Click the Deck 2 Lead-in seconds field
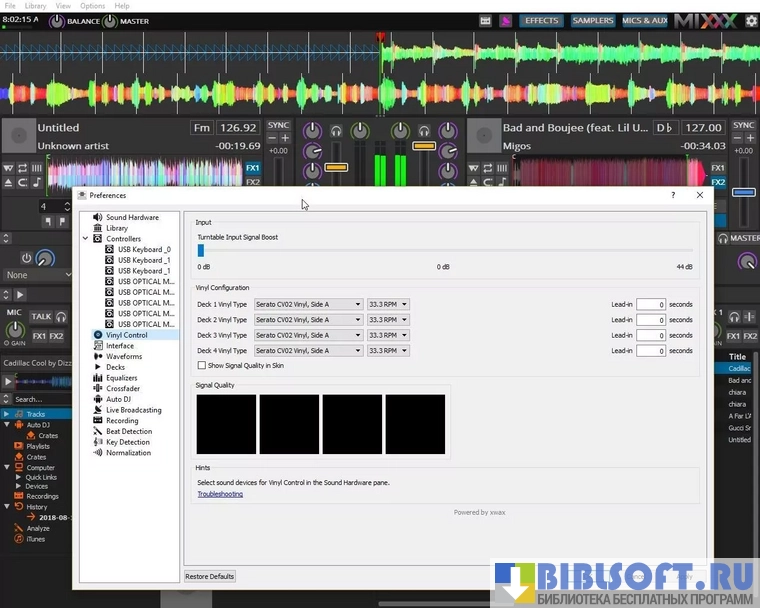This screenshot has width=760, height=608. (x=650, y=320)
